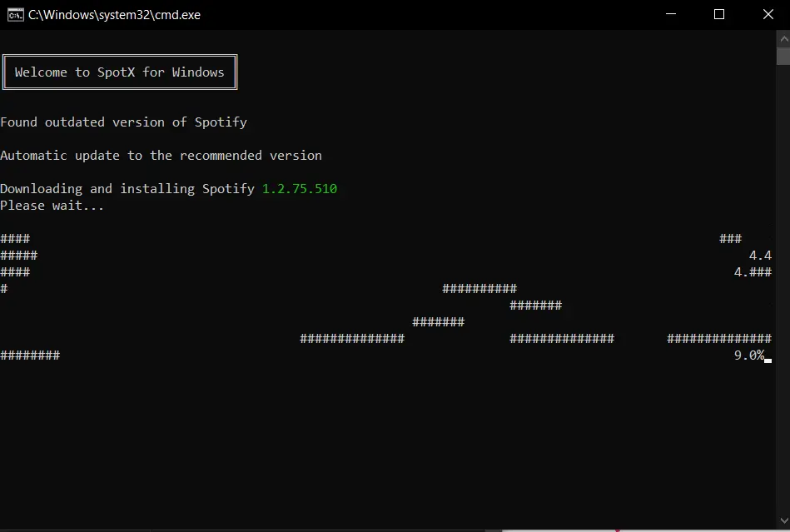Maximize the cmd.exe window
790x532 pixels.
pyautogui.click(x=719, y=14)
